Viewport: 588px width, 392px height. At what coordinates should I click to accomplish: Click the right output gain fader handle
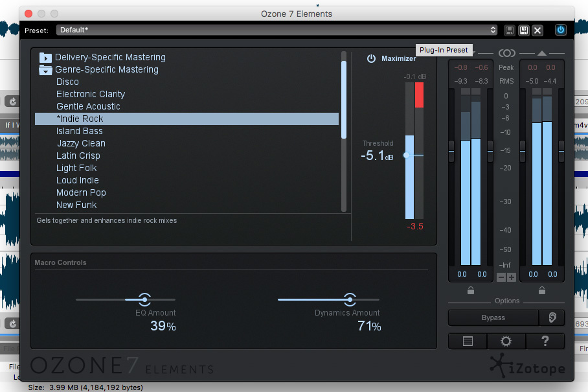[x=561, y=151]
